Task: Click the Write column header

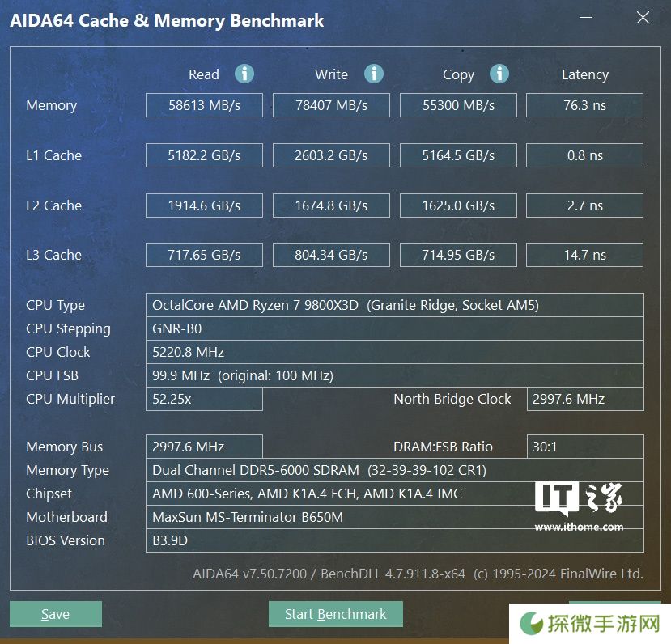Action: click(x=331, y=74)
